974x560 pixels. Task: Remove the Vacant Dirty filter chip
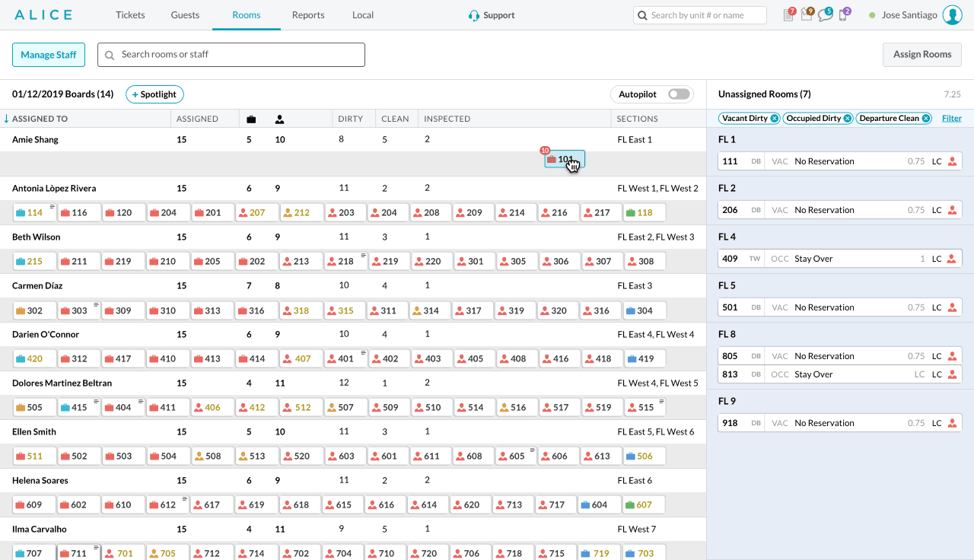(x=774, y=119)
